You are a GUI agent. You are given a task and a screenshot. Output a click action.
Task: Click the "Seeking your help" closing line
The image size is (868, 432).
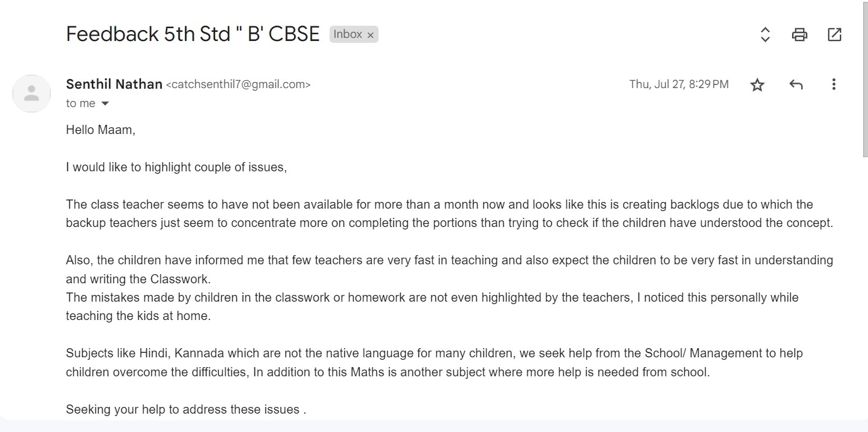(186, 409)
